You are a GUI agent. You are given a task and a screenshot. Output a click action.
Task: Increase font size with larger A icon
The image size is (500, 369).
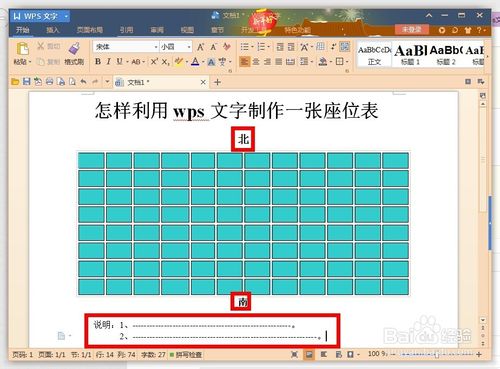[200, 47]
